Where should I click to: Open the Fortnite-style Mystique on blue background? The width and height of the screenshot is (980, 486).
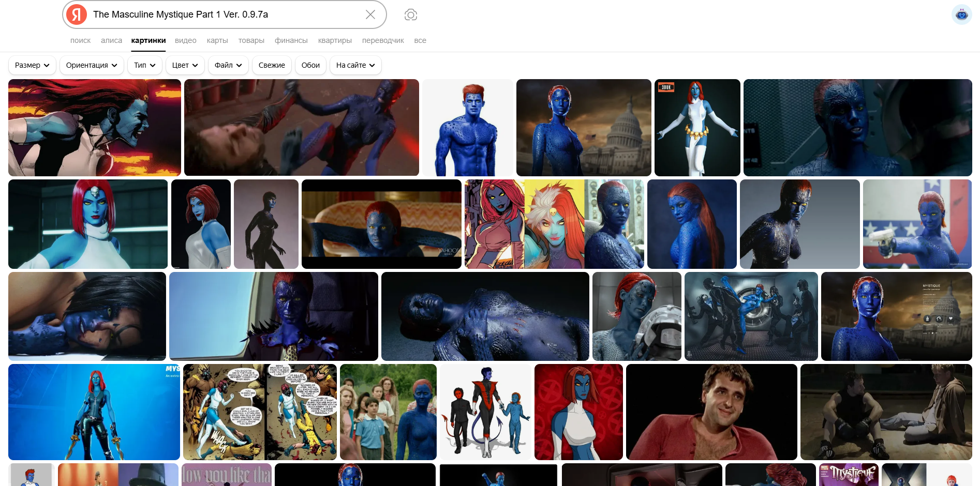(x=94, y=412)
